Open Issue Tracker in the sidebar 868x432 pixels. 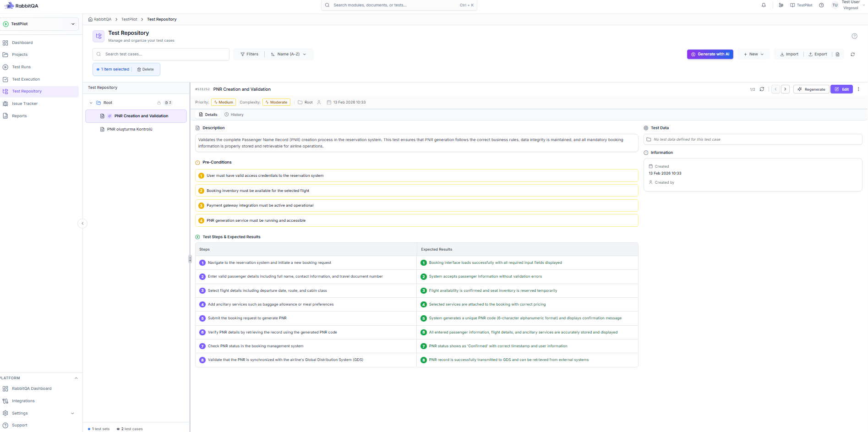tap(39, 104)
